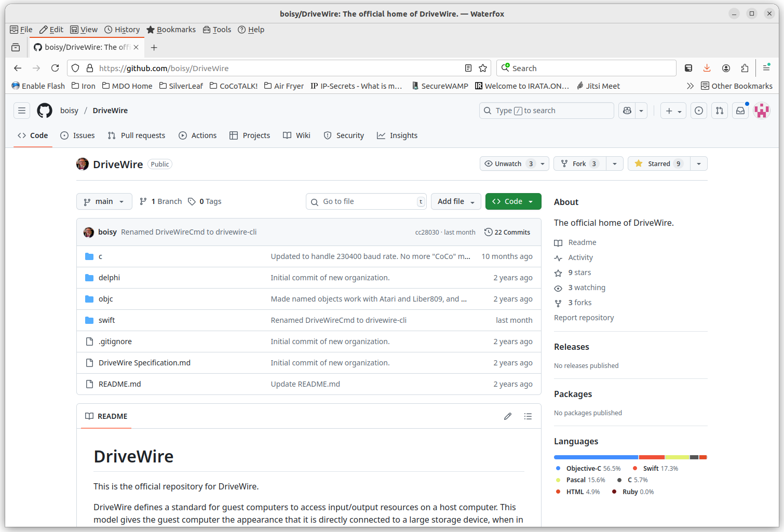
Task: Open the GitHub homepage logo
Action: tap(45, 111)
